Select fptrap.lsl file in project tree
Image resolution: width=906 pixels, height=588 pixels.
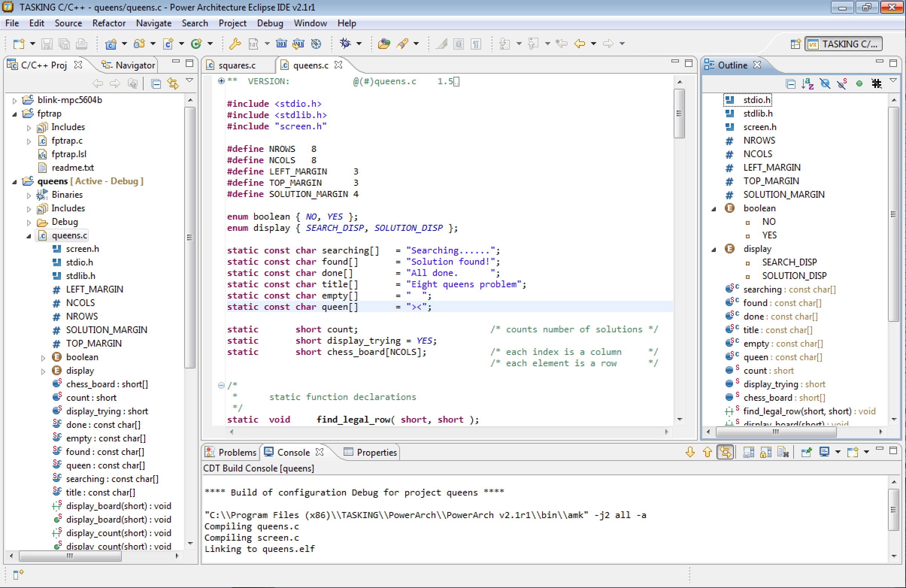[x=68, y=155]
